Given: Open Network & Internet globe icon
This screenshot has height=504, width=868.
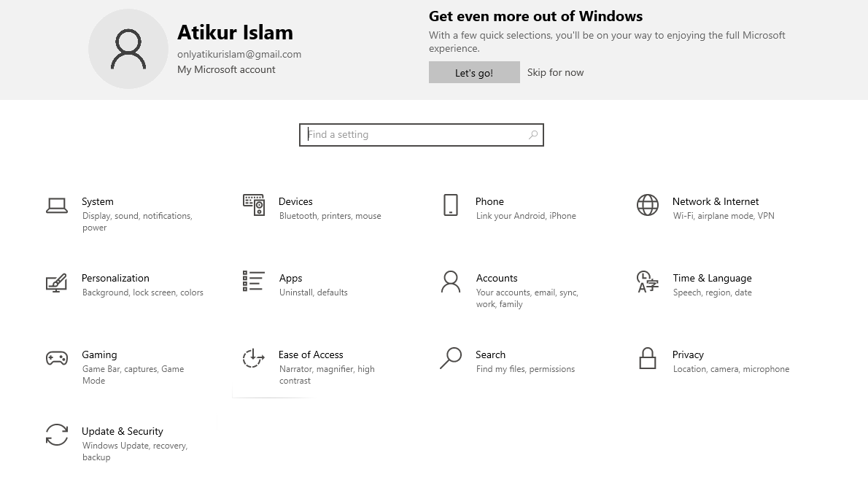Looking at the screenshot, I should [648, 205].
